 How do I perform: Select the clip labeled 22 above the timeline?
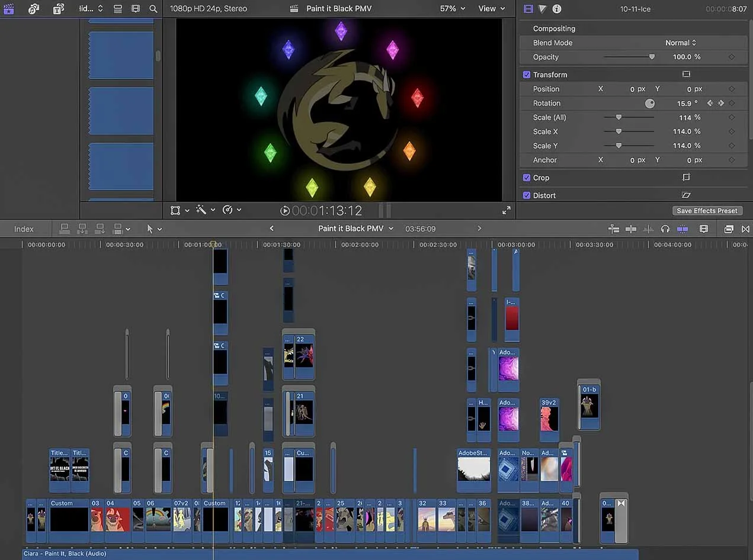pyautogui.click(x=304, y=356)
